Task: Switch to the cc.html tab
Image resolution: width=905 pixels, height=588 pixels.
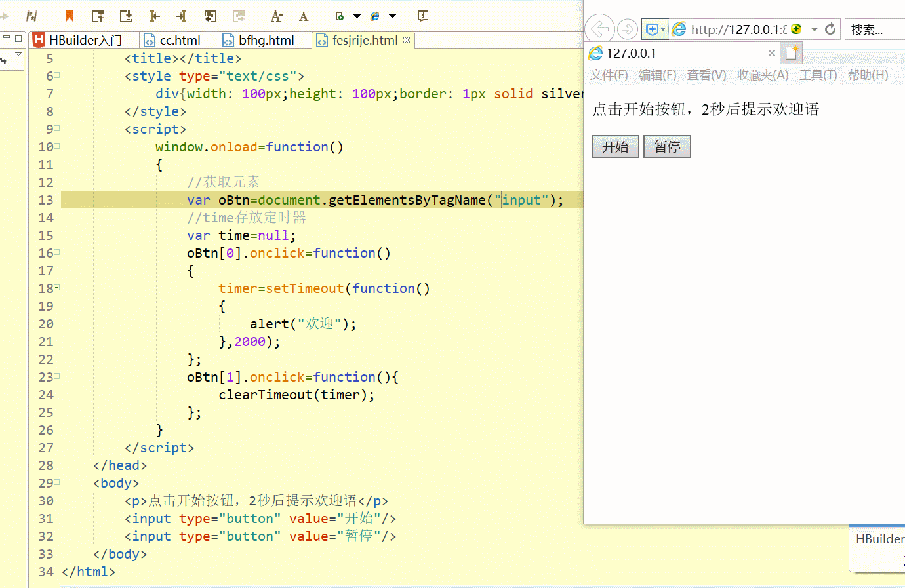Action: coord(179,40)
